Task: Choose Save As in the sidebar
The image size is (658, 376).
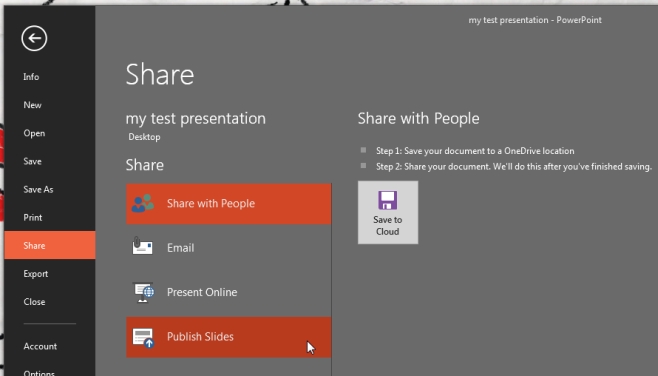Action: click(x=38, y=189)
